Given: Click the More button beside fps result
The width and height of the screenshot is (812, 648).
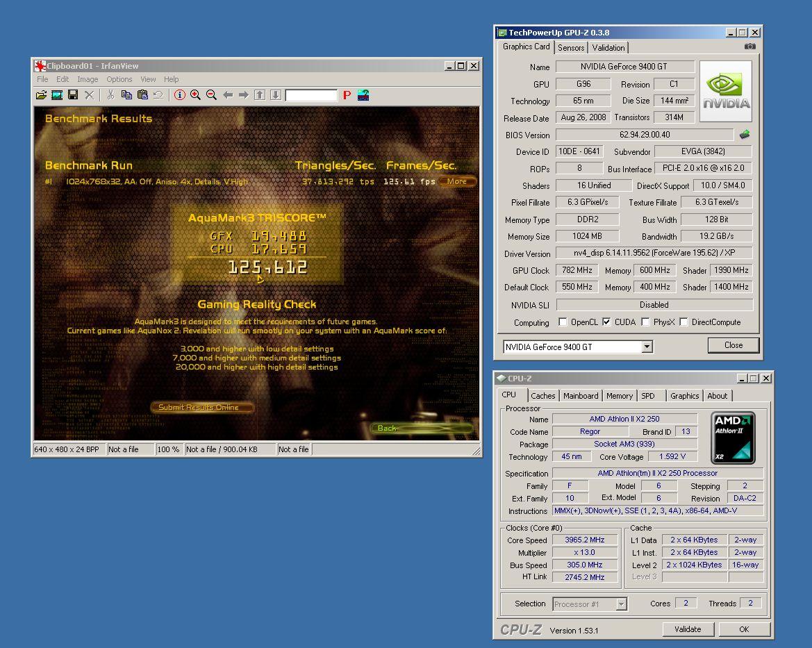Looking at the screenshot, I should coord(457,181).
